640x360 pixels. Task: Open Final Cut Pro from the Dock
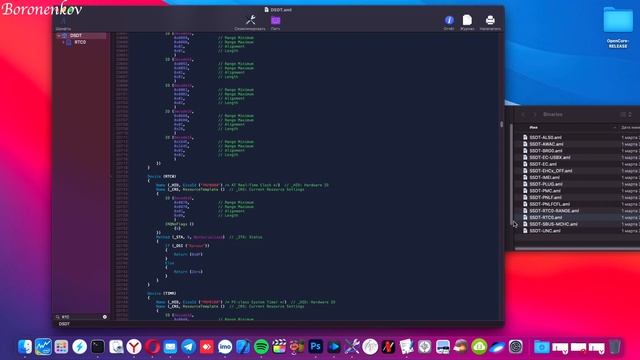(x=279, y=347)
